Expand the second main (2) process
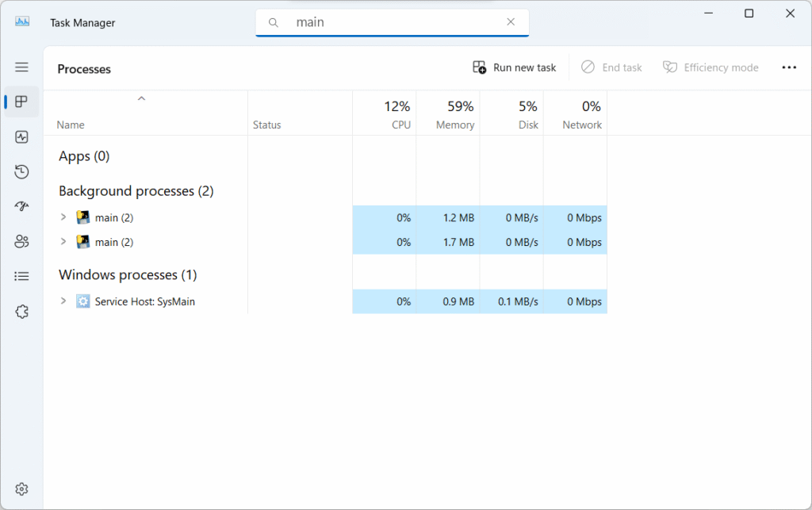 [63, 242]
